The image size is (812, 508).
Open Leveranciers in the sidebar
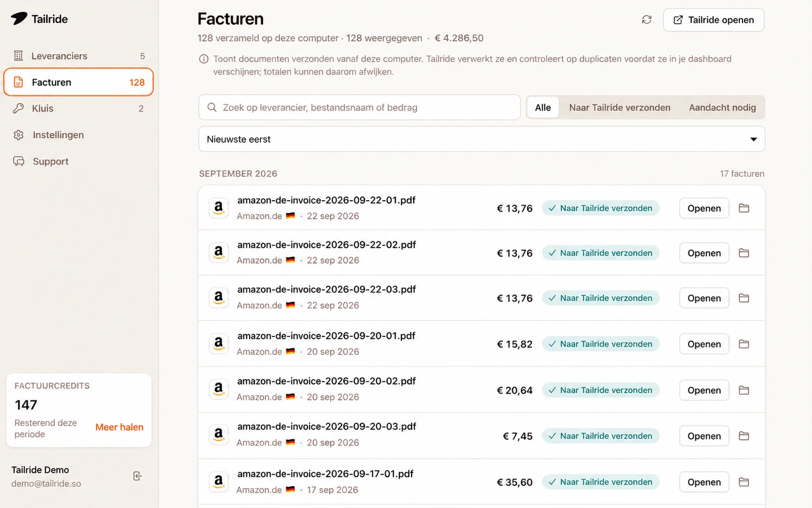point(79,56)
